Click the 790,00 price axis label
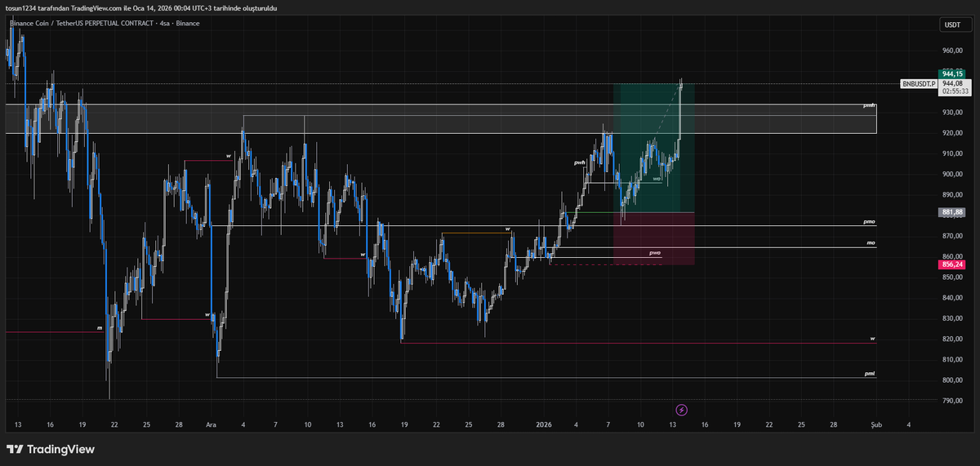Screen dimensions: 980x466 952,402
